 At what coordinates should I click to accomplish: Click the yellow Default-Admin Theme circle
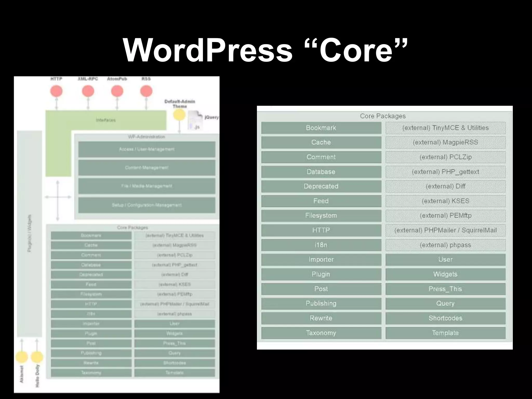179,115
